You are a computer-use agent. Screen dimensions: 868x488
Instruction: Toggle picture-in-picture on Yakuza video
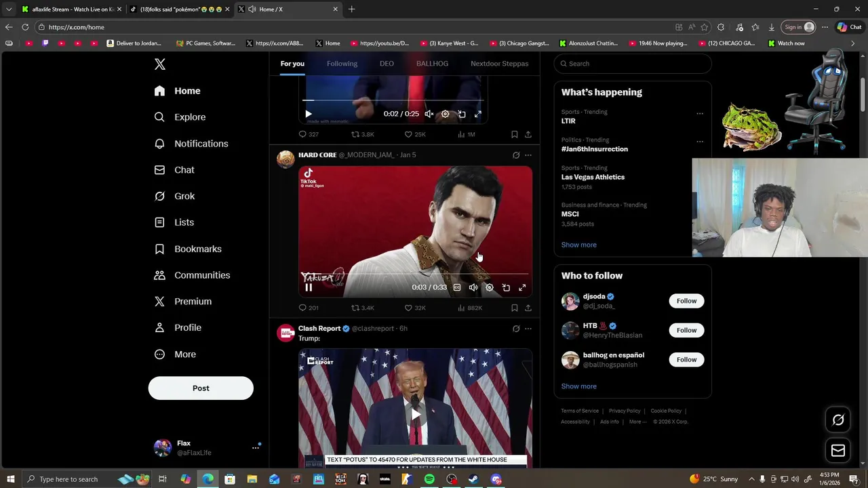[x=506, y=287]
